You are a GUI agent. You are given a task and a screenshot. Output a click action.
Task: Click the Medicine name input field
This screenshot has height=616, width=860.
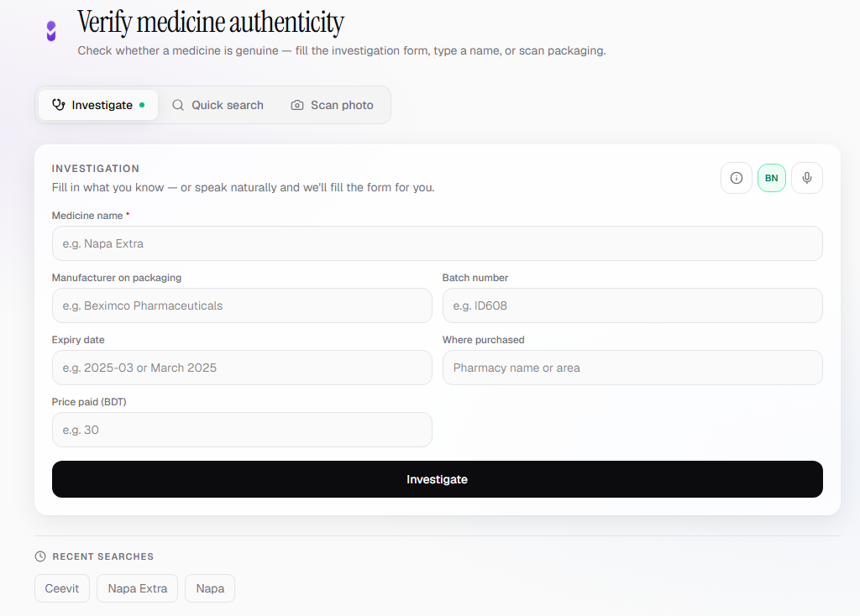click(437, 243)
